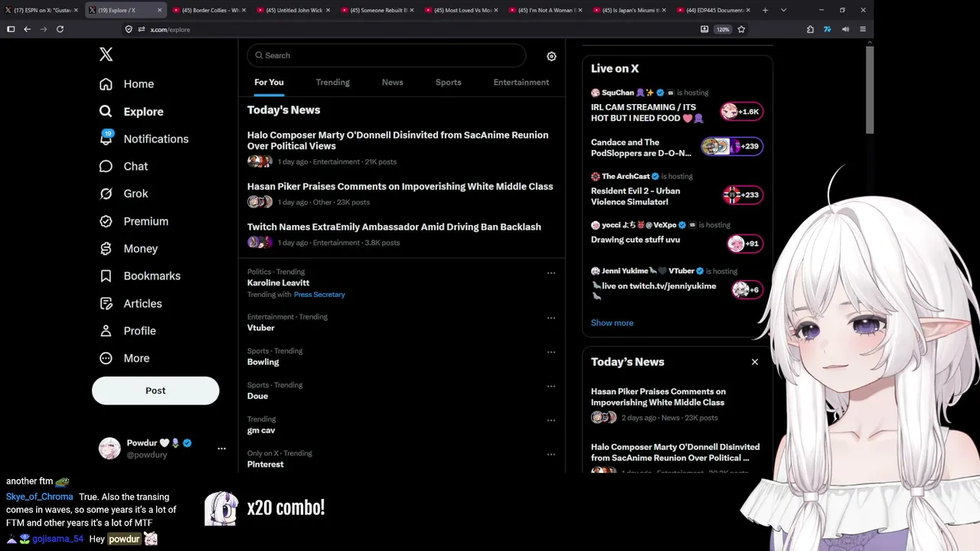Bookmark this page with the star icon
980x551 pixels.
[x=741, y=29]
